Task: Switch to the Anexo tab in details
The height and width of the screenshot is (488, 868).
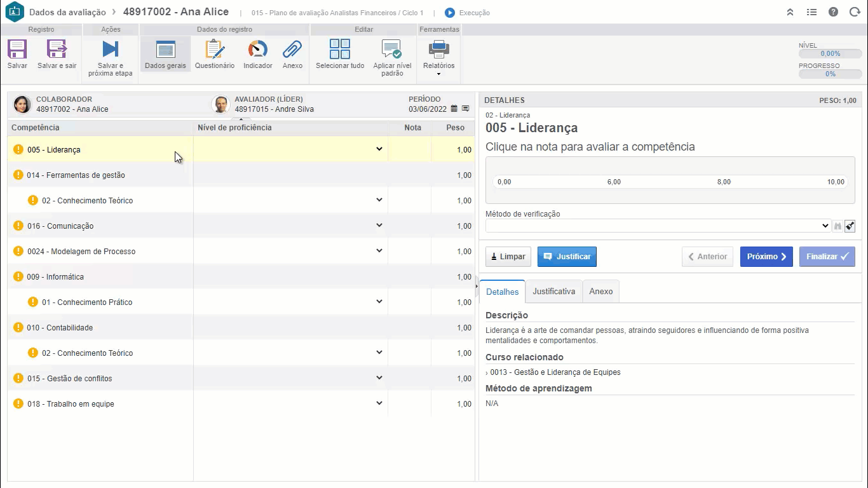Action: click(600, 292)
